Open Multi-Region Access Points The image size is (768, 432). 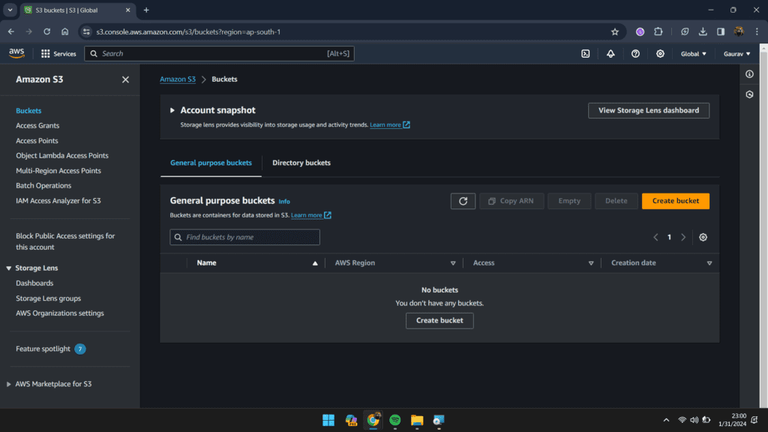(58, 171)
